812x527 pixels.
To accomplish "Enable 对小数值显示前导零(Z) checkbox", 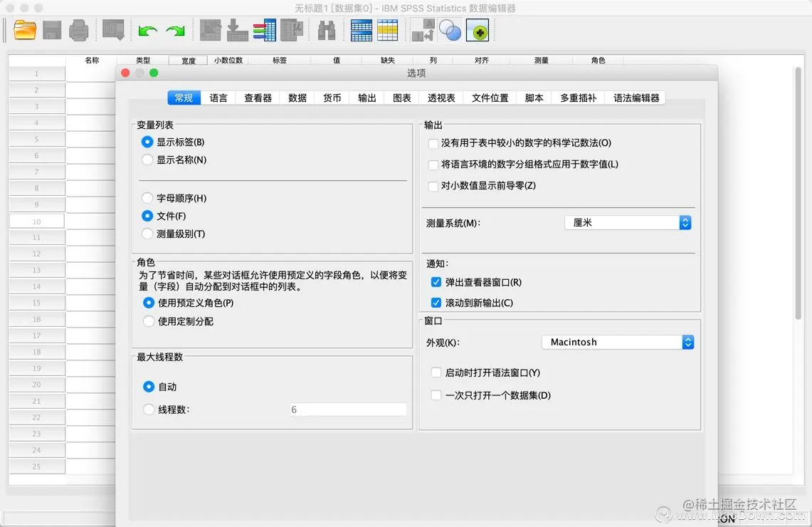I will click(433, 186).
